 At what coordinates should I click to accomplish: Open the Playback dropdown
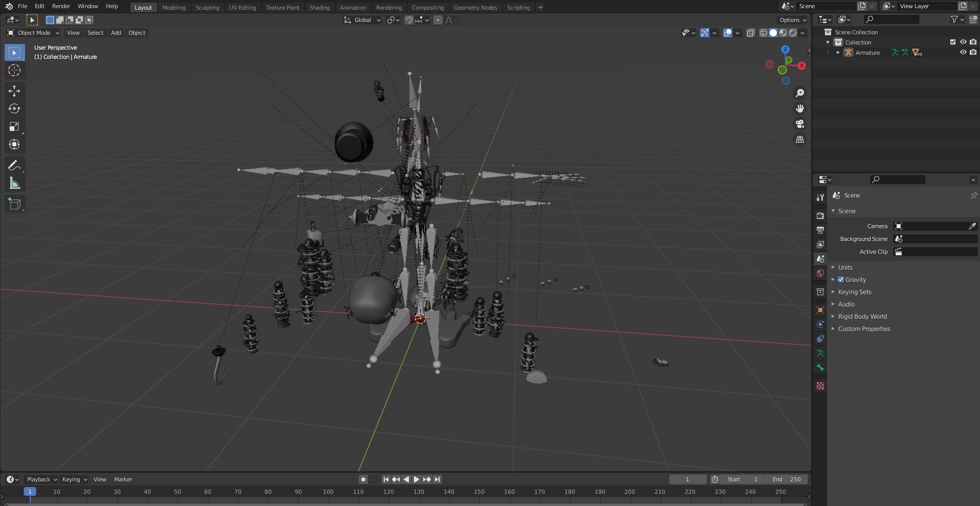pos(41,479)
